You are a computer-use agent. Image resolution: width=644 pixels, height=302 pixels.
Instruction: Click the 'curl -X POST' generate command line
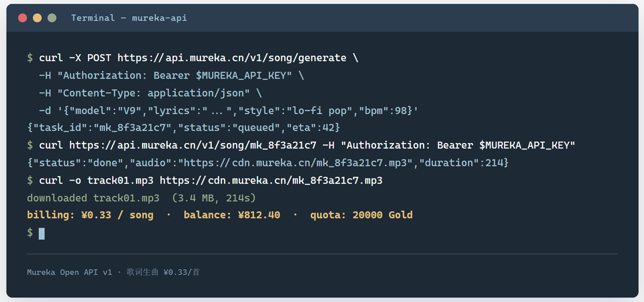(193, 58)
